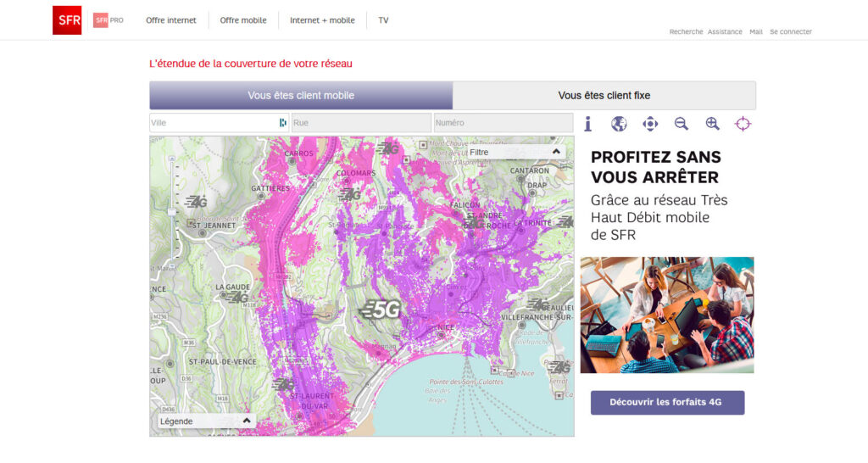Focus the 'Numéro' input field
868x463 pixels.
point(503,123)
